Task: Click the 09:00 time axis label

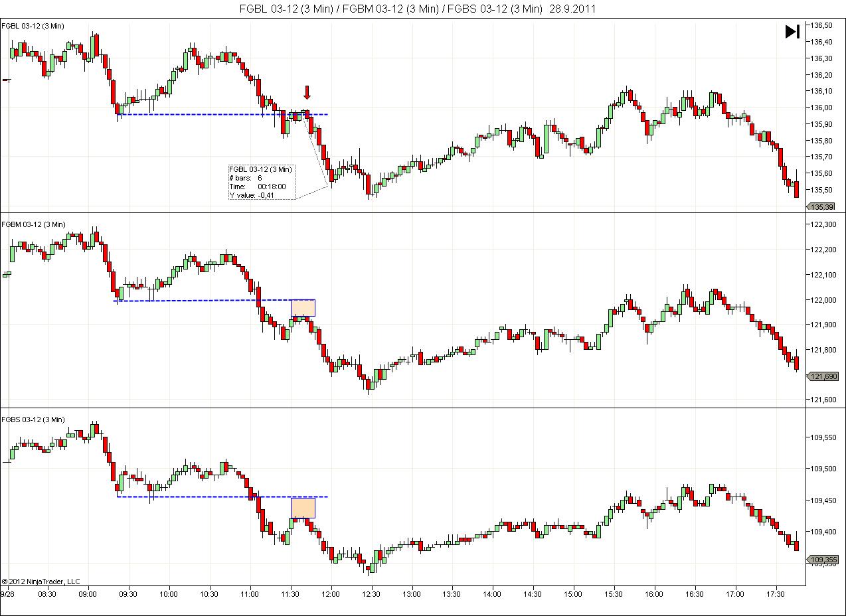Action: (88, 594)
